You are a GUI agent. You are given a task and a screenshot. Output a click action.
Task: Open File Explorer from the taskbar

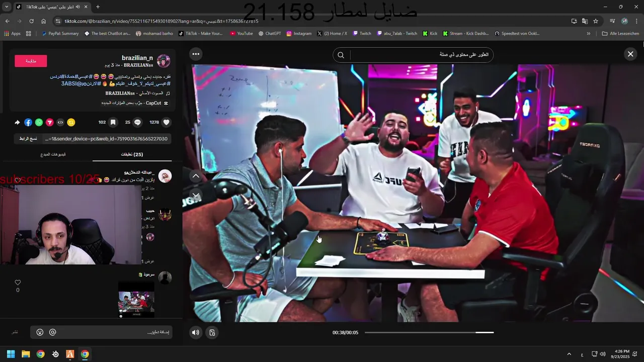26,354
